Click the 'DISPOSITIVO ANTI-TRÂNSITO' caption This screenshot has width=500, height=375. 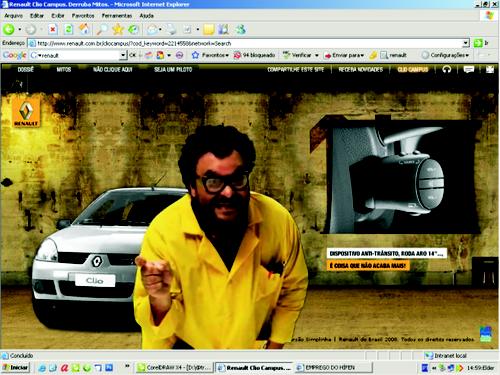[x=387, y=253]
